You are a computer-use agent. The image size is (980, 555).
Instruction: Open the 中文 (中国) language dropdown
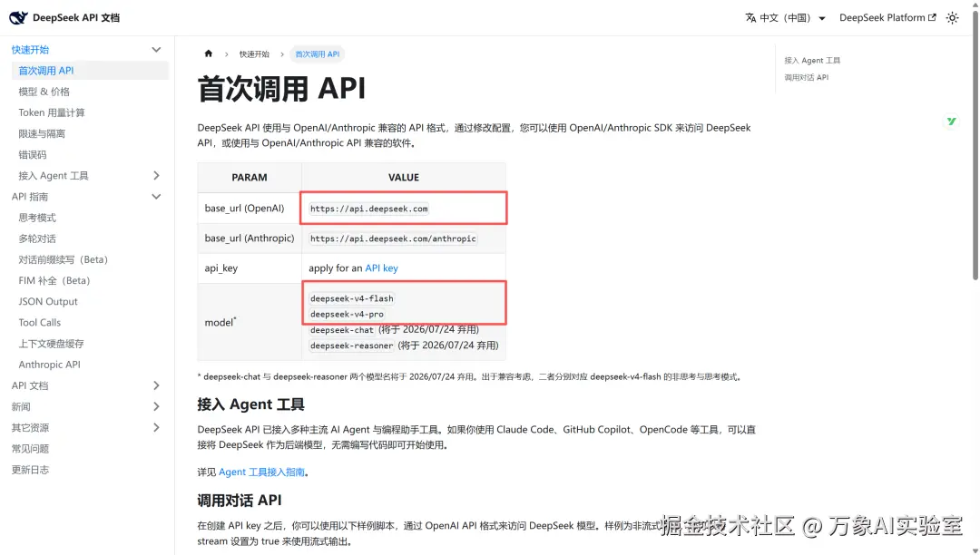pos(785,18)
